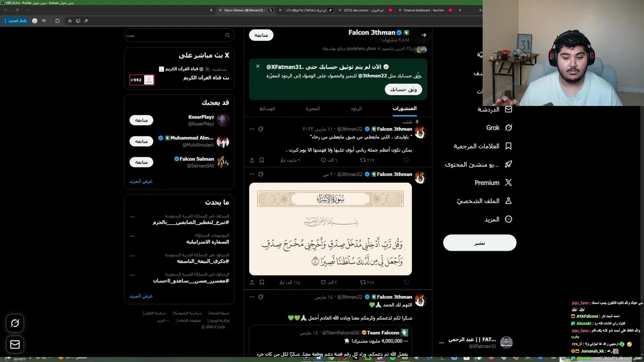
Task: Share the pinned post from ١١ مارس
Action: pyautogui.click(x=252, y=160)
